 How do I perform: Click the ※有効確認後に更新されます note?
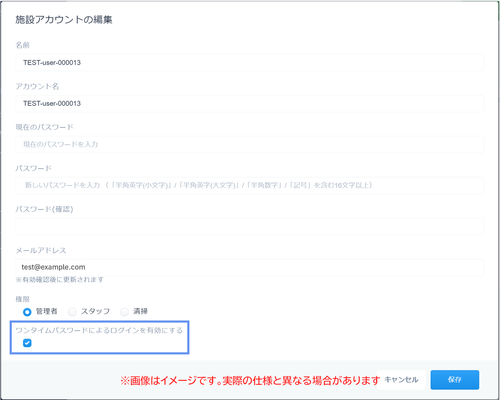click(59, 280)
